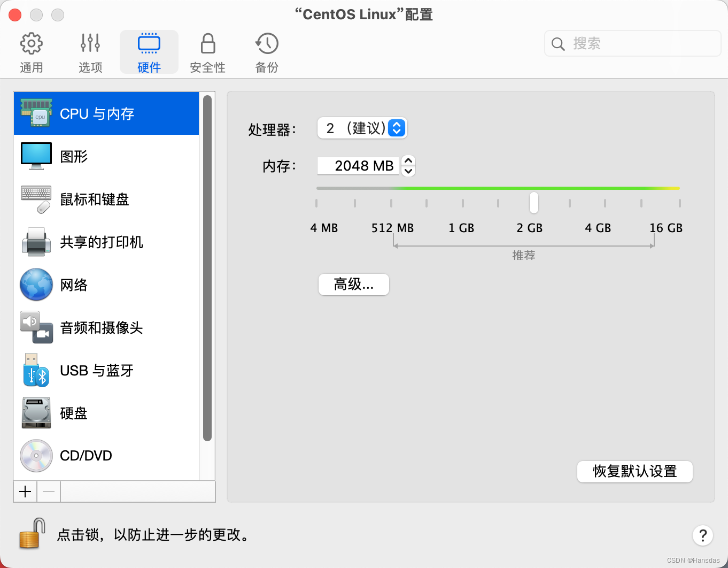Screen dimensions: 728x568
Task: Go to the 备份 backup tab
Action: tap(267, 52)
